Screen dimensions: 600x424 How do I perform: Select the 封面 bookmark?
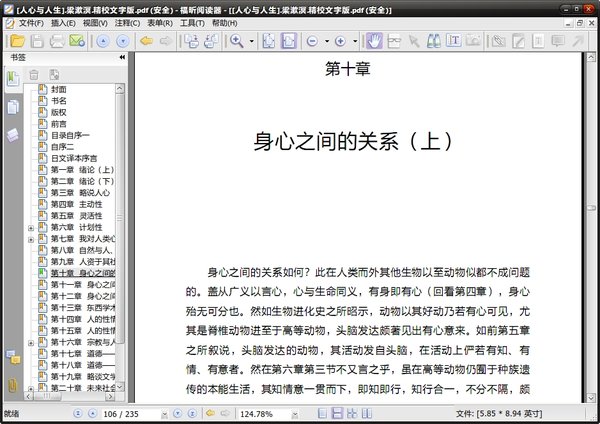59,89
